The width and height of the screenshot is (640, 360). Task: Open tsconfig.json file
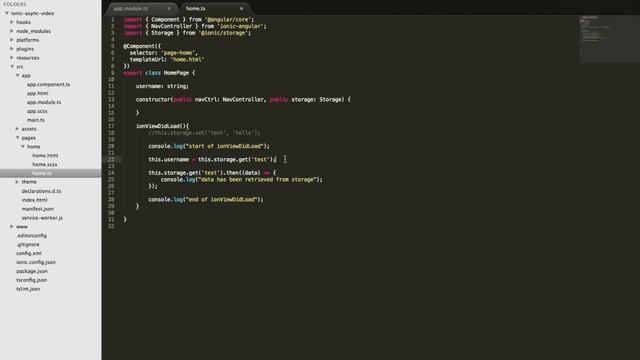point(31,280)
